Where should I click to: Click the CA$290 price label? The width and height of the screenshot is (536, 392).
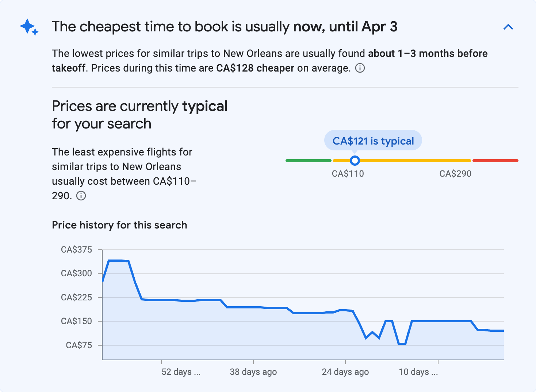click(455, 173)
